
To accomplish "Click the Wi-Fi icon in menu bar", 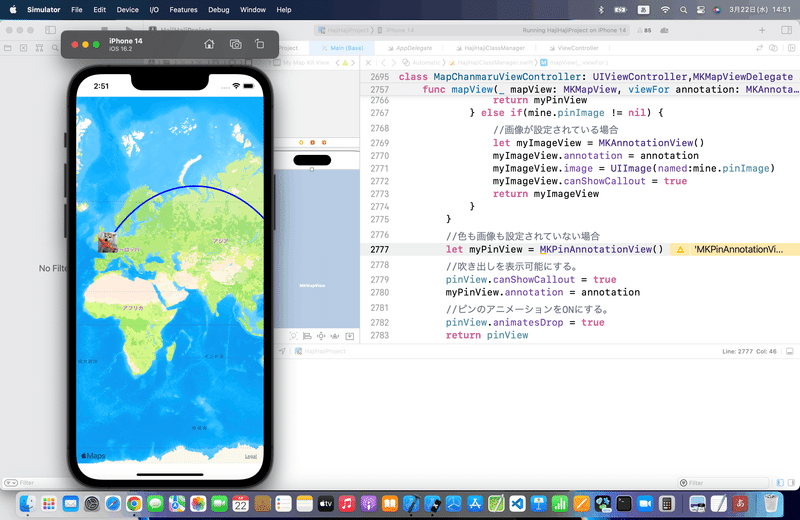I will [665, 10].
